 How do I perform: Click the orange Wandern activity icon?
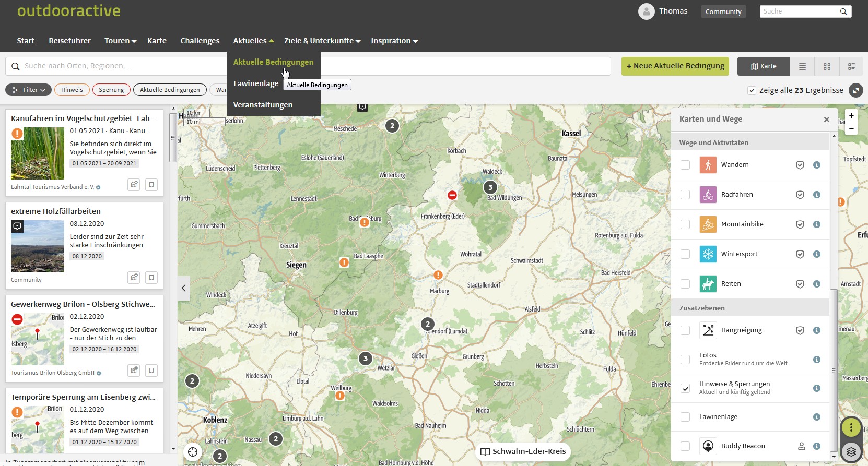coord(708,165)
